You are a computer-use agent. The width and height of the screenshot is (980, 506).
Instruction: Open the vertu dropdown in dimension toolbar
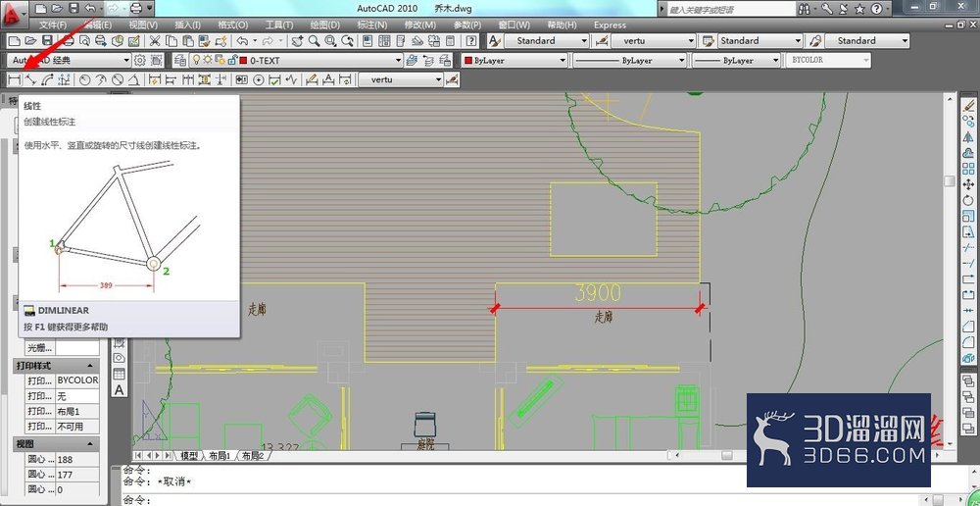(x=400, y=79)
